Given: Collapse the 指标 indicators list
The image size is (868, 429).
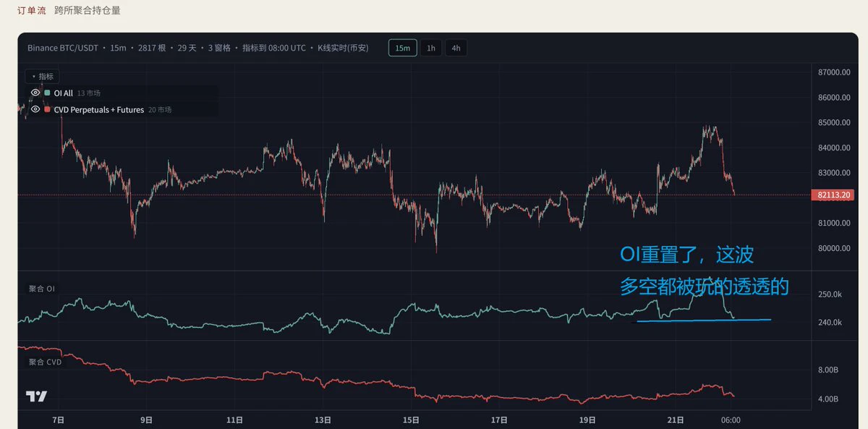Looking at the screenshot, I should click(x=43, y=76).
